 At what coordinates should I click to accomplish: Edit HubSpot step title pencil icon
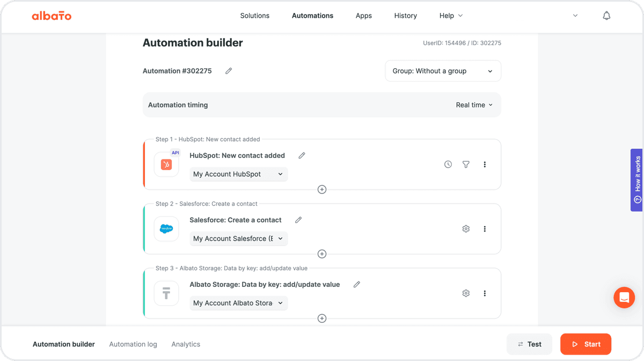pyautogui.click(x=302, y=155)
